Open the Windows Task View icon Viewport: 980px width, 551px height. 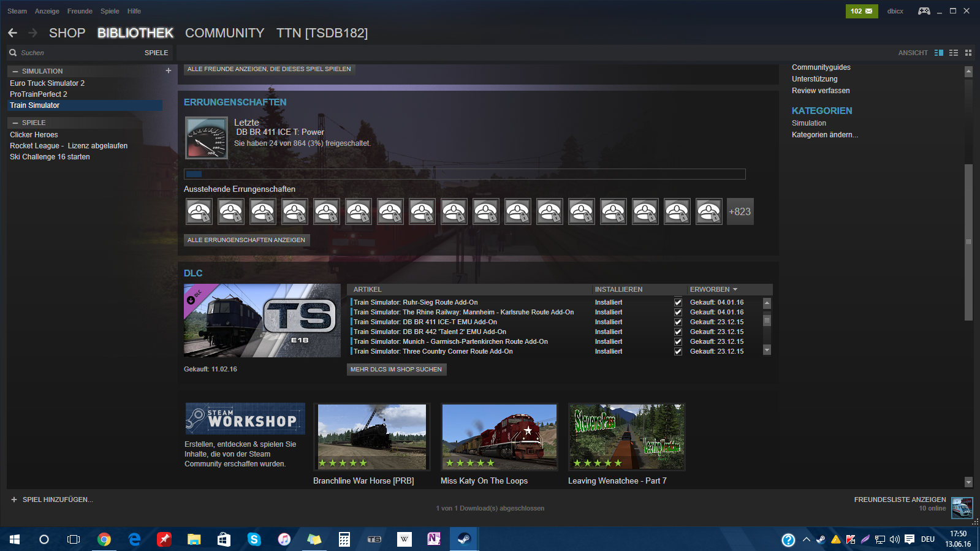pyautogui.click(x=74, y=539)
